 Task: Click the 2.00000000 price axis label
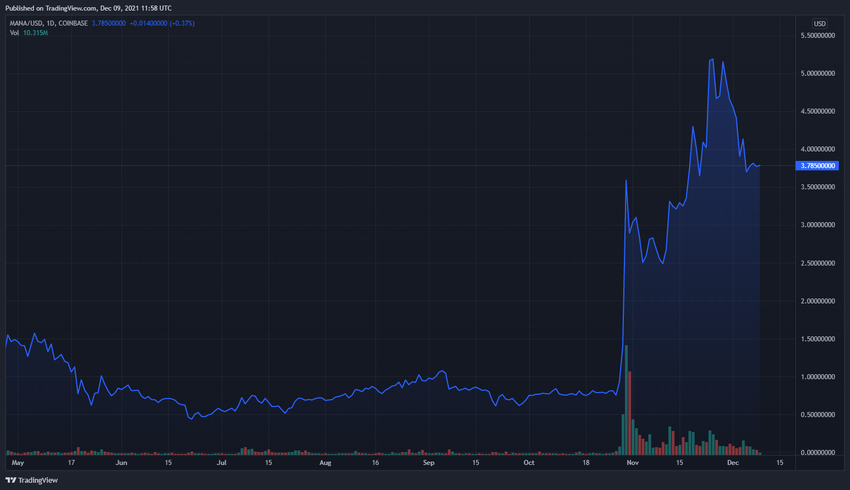click(817, 301)
